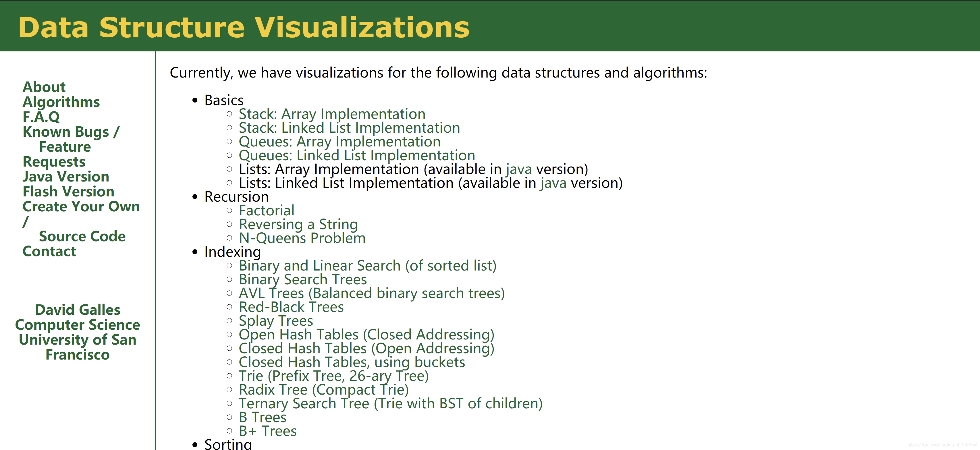
Task: Open the About sidebar link
Action: pyautogui.click(x=44, y=87)
